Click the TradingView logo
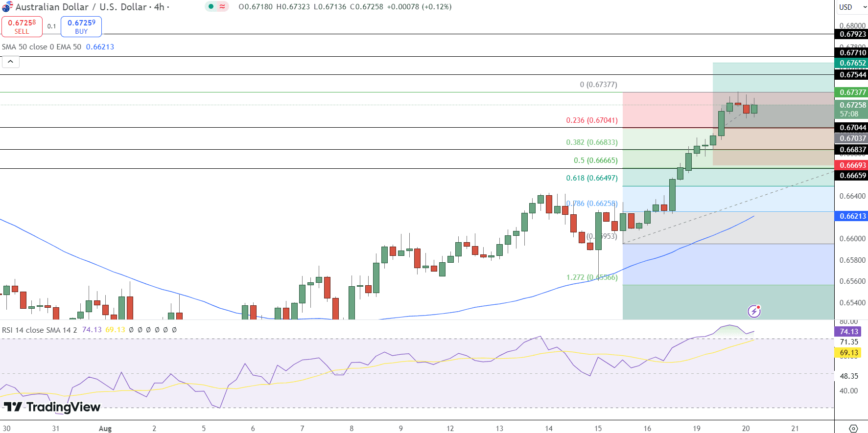 pyautogui.click(x=52, y=407)
